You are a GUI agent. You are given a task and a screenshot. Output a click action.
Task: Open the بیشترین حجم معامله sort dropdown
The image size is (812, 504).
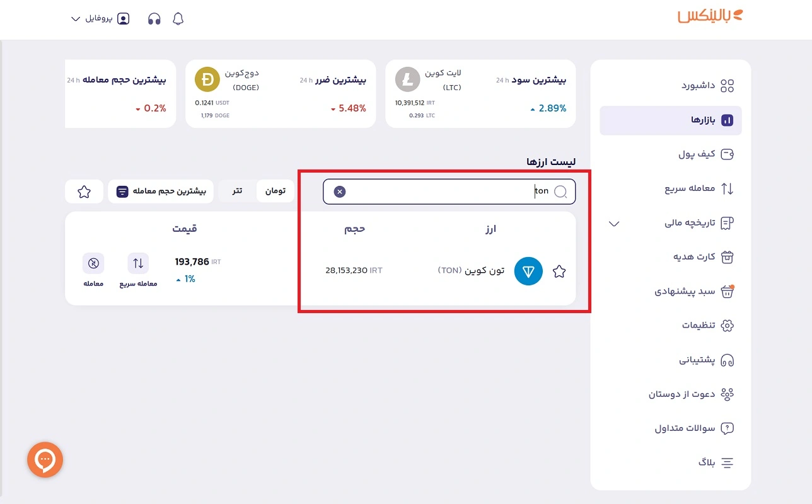pyautogui.click(x=161, y=191)
